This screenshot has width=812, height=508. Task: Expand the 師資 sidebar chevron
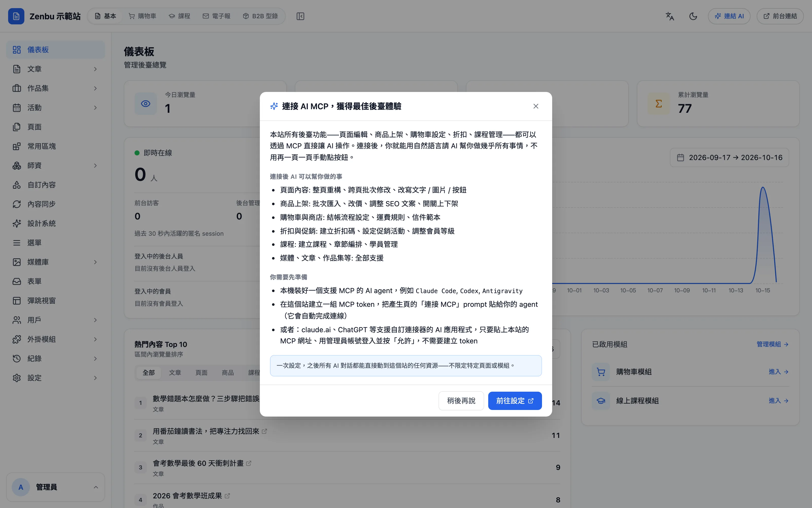95,166
